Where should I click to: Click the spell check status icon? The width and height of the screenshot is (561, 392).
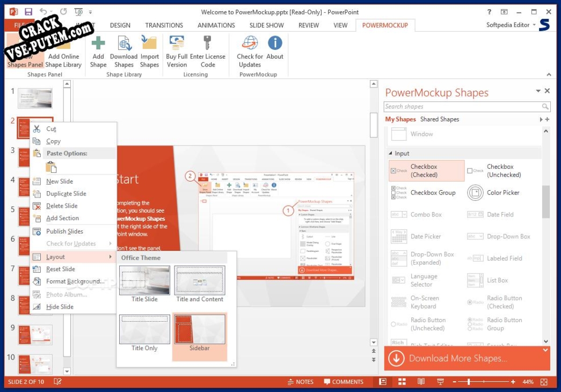pyautogui.click(x=57, y=382)
